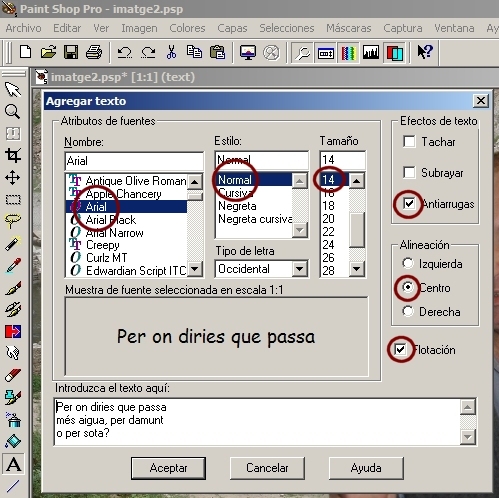
Task: Select Derecha alignment radio button
Action: pos(408,311)
